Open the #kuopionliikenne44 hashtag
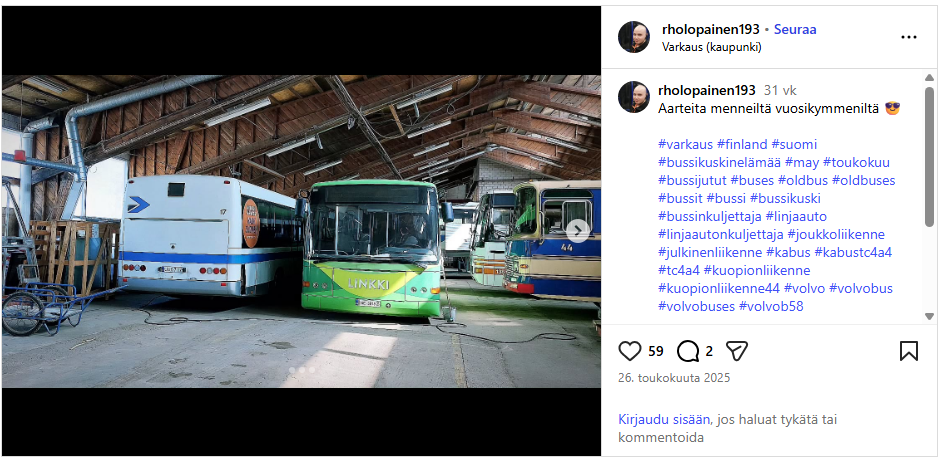The height and width of the screenshot is (465, 948). click(x=718, y=288)
